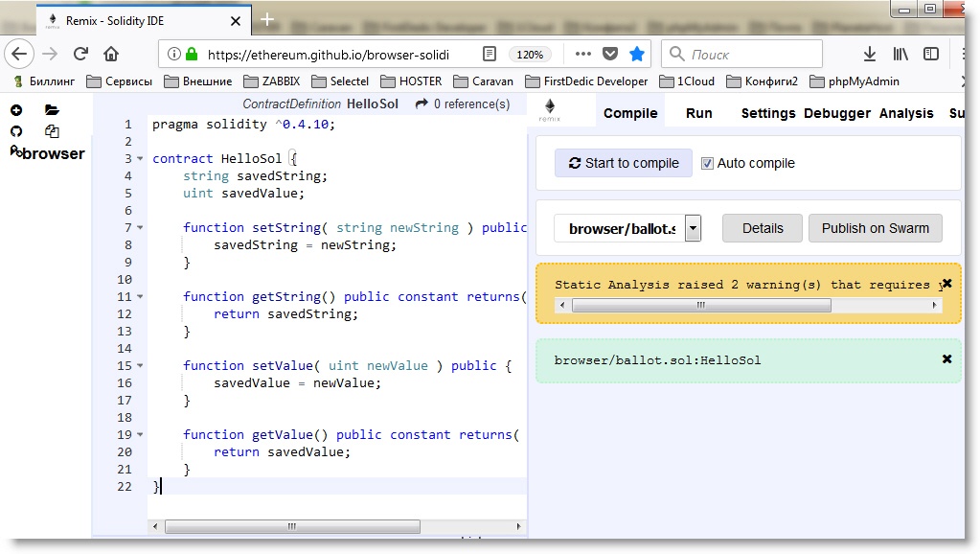The height and width of the screenshot is (554, 980).
Task: Open the library bookshelf icon
Action: click(900, 55)
